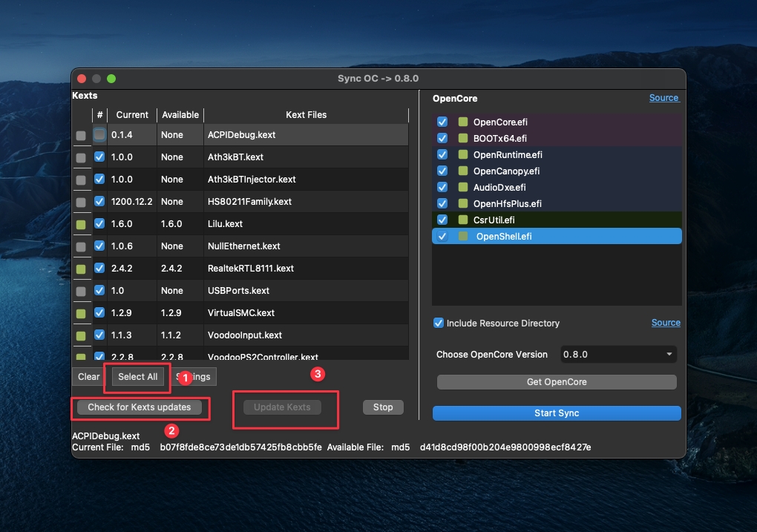Sort by the Kext Files column header

coord(306,115)
